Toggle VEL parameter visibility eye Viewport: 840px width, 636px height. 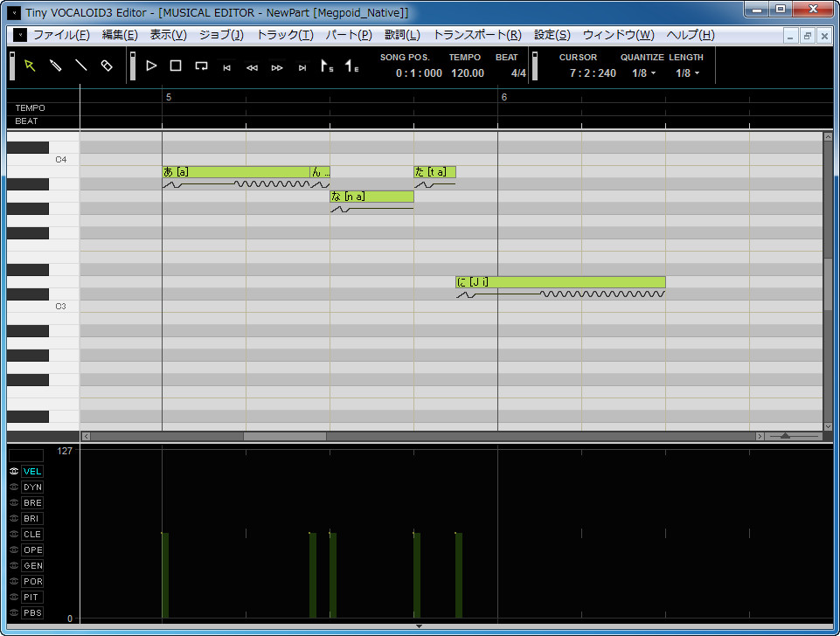tap(14, 471)
